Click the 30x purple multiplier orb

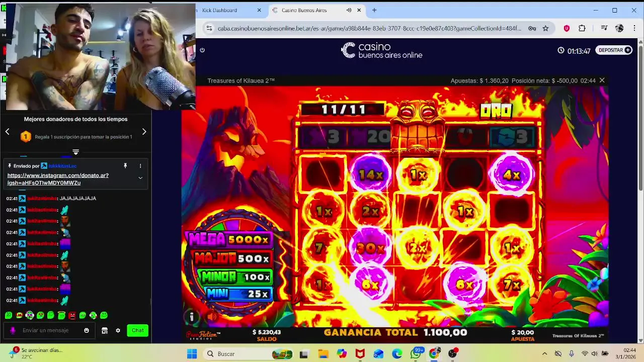click(370, 247)
